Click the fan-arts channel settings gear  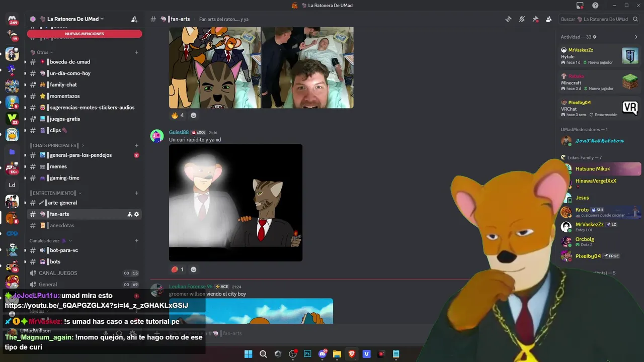136,214
